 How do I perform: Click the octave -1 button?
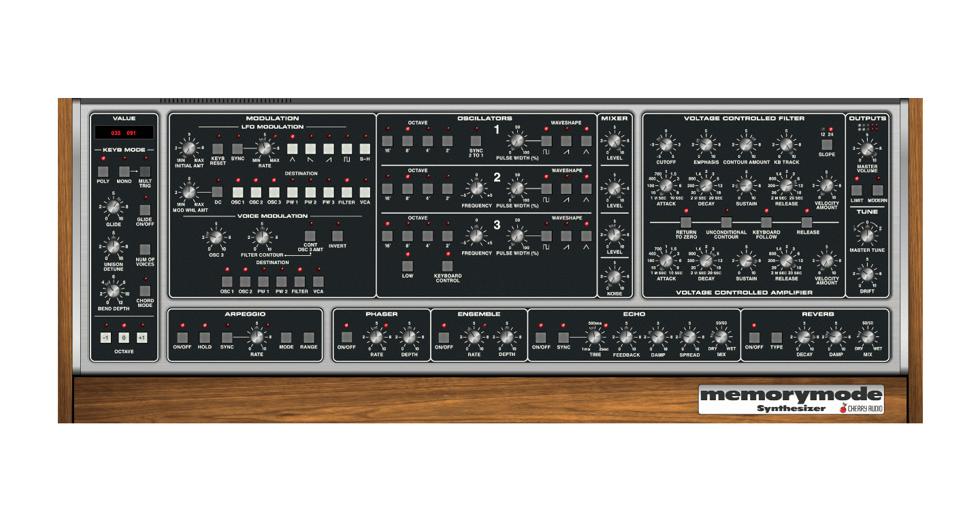[x=105, y=338]
